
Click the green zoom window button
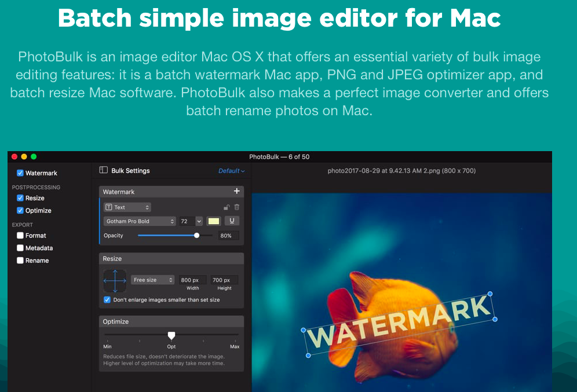point(34,157)
